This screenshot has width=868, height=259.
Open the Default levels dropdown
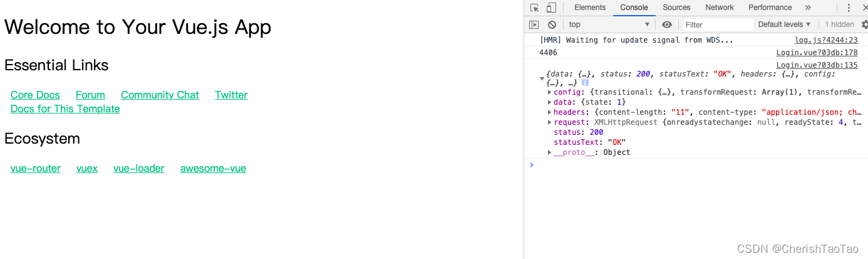784,24
